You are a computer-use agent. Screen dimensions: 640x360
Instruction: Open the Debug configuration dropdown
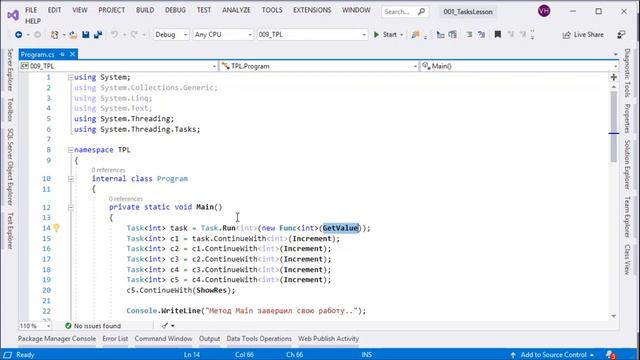click(171, 35)
